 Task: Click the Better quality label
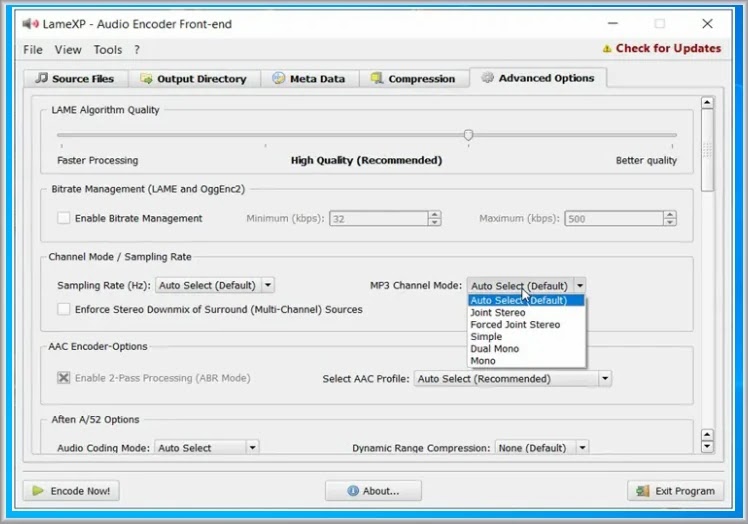pyautogui.click(x=646, y=160)
